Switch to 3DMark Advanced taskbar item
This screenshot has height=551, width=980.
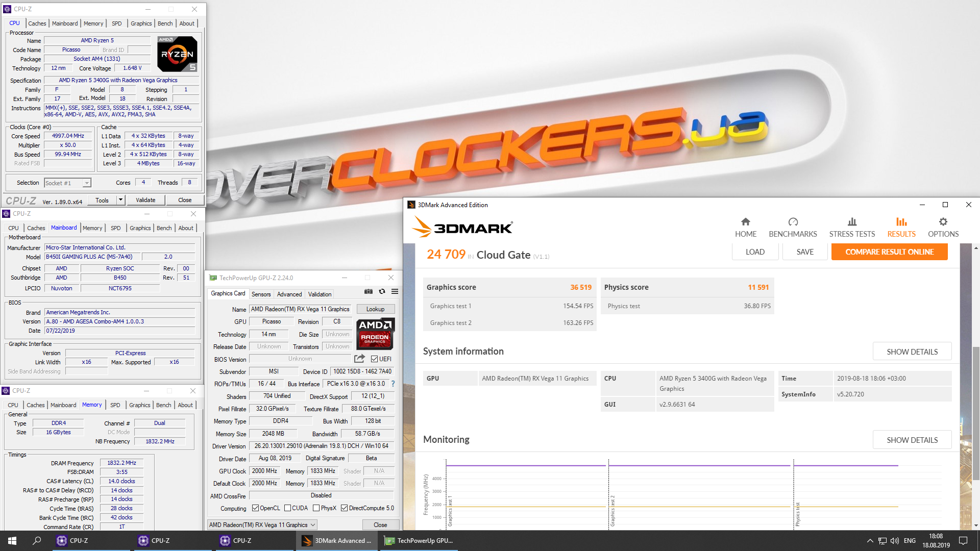[x=337, y=541]
